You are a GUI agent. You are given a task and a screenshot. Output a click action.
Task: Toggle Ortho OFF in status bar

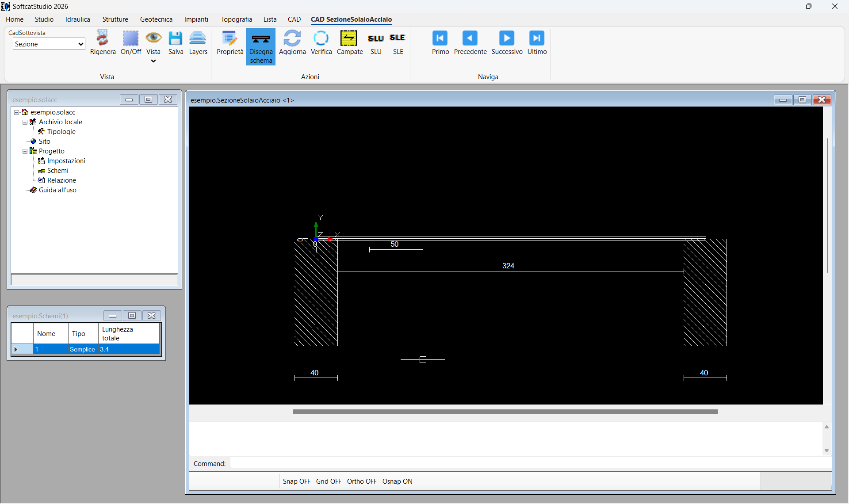pyautogui.click(x=362, y=481)
